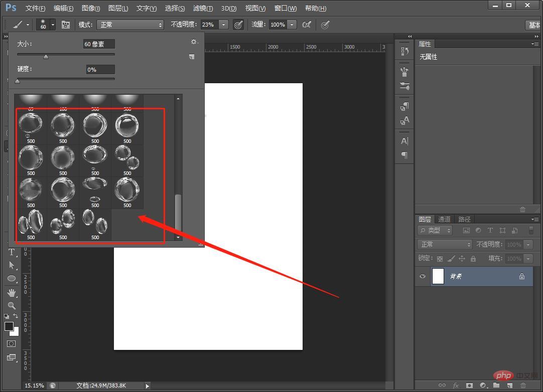Open the History panel icon in dock
Image resolution: width=543 pixels, height=392 pixels.
(404, 52)
